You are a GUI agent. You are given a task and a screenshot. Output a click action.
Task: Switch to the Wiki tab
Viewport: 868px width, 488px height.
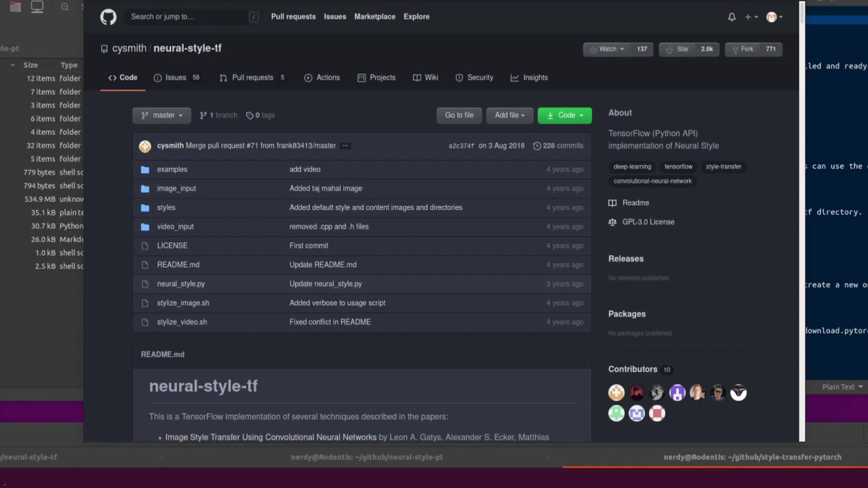click(x=425, y=78)
